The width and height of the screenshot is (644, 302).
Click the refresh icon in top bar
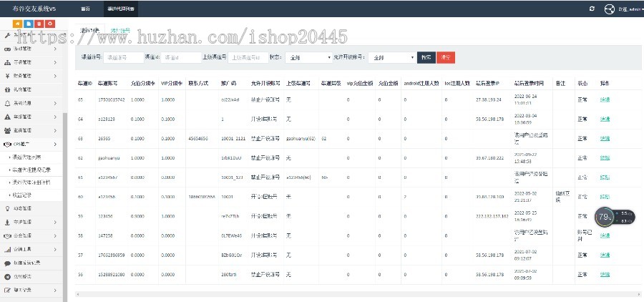592,9
